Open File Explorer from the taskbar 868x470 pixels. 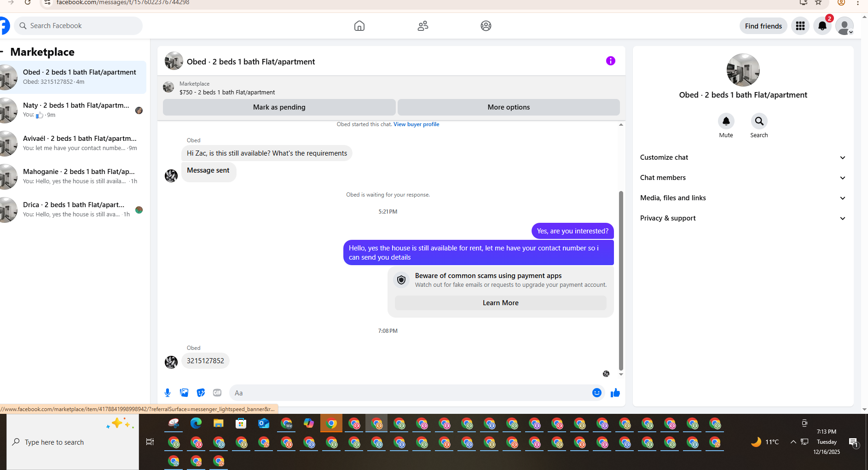pos(219,423)
